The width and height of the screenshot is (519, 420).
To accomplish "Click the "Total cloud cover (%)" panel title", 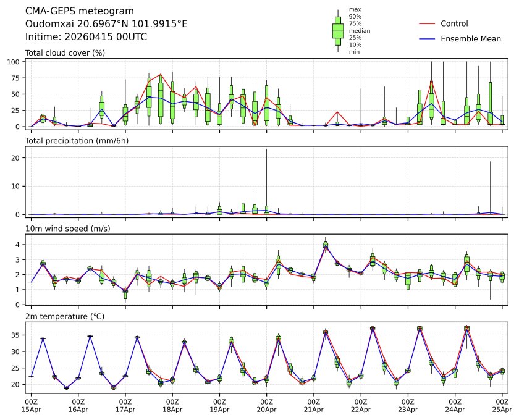I will (65, 53).
